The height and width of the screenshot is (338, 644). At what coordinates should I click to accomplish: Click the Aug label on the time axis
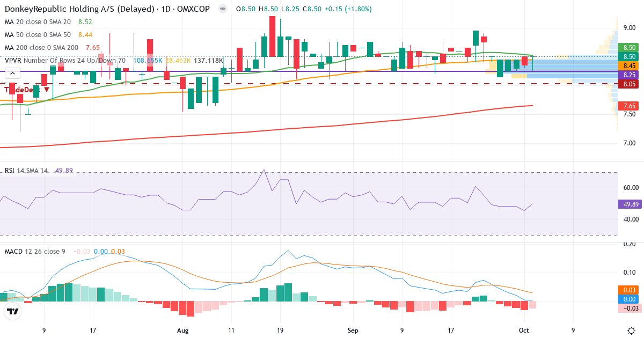(184, 330)
